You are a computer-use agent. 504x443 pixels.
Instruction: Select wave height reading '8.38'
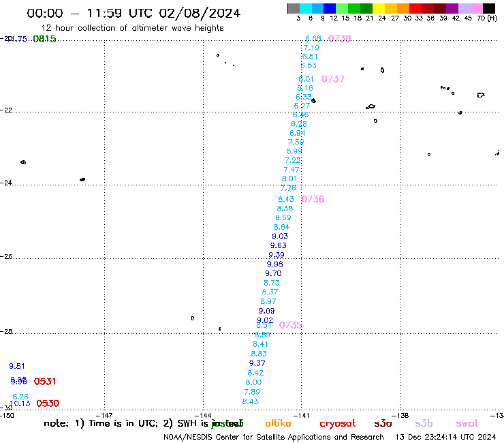(285, 209)
